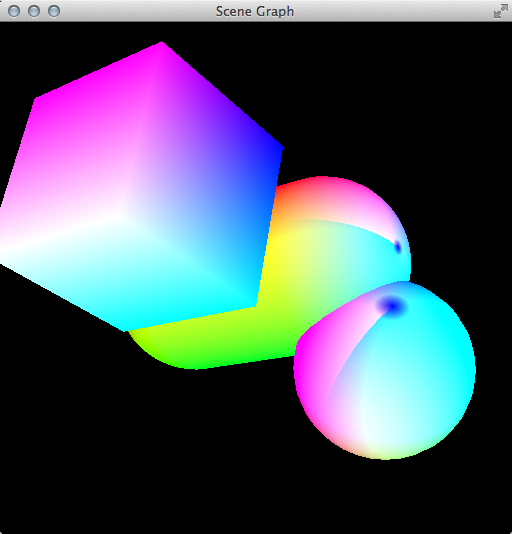This screenshot has width=512, height=534.
Task: Close the Scene Graph window
Action: [x=14, y=11]
